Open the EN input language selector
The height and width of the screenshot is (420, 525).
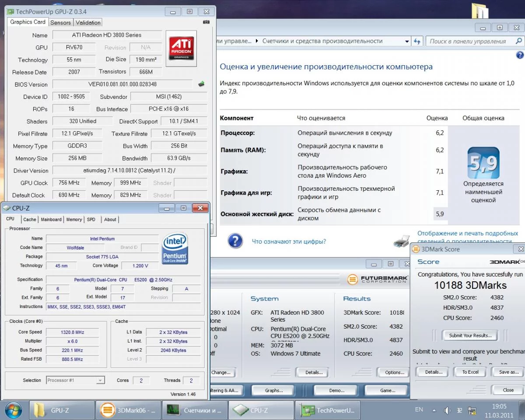pos(419,409)
